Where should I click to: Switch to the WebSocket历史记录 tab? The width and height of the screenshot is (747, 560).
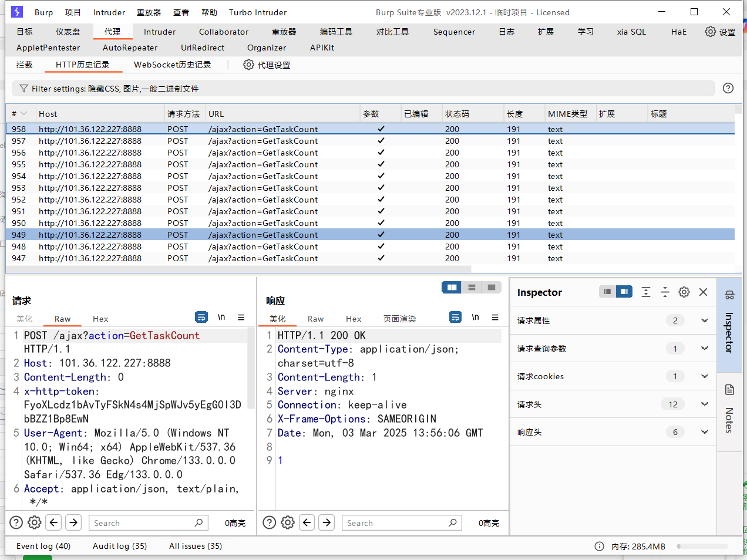[172, 65]
